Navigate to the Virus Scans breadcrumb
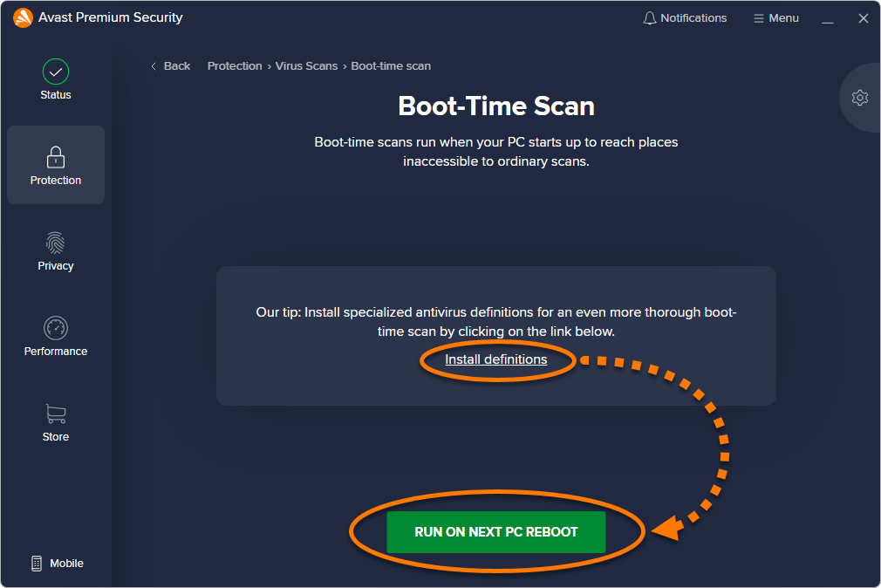881x588 pixels. point(306,66)
